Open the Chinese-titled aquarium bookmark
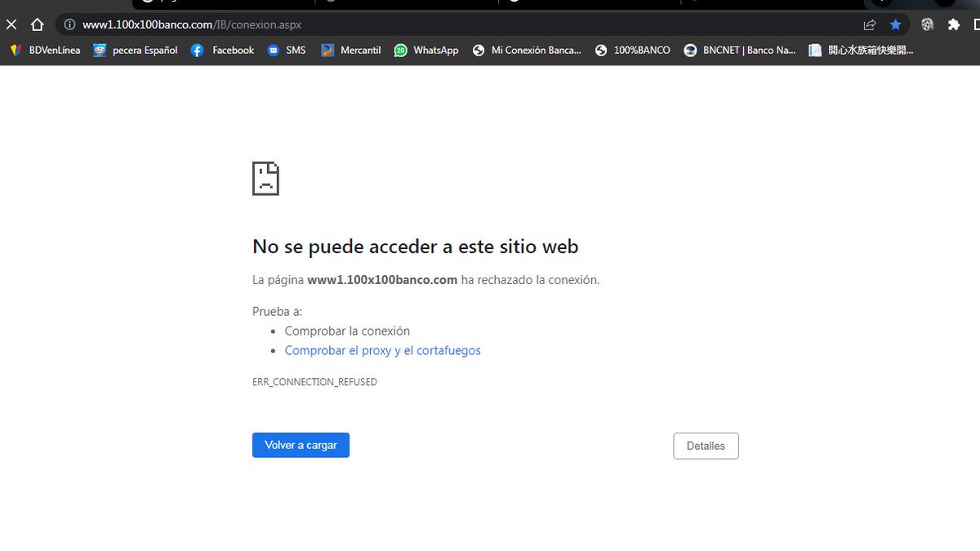This screenshot has width=980, height=551. (861, 51)
